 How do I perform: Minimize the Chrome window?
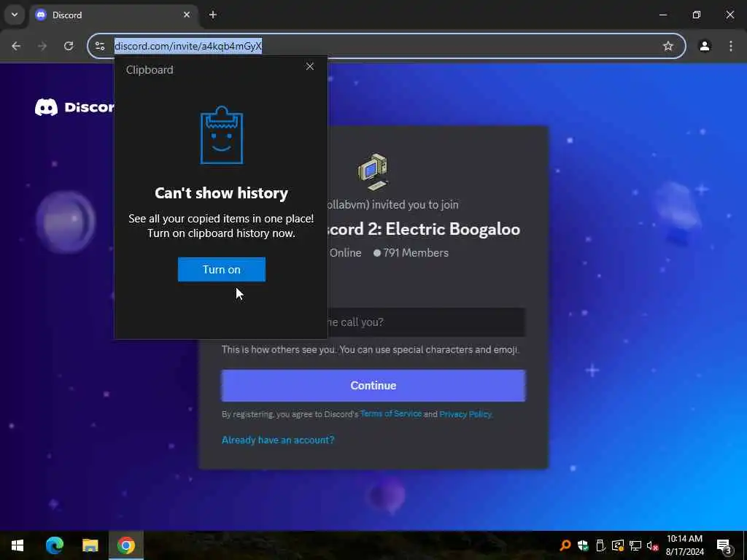pos(662,15)
